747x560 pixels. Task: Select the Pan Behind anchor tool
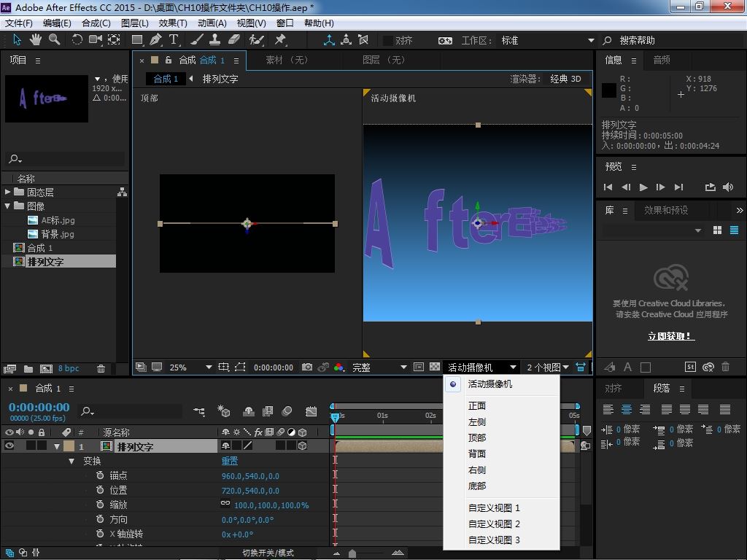[114, 39]
